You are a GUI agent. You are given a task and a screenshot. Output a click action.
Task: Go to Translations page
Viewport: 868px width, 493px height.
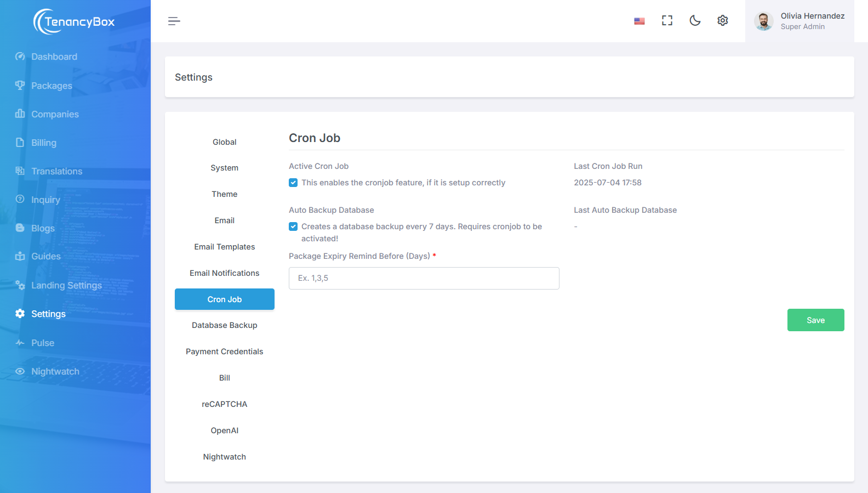57,171
